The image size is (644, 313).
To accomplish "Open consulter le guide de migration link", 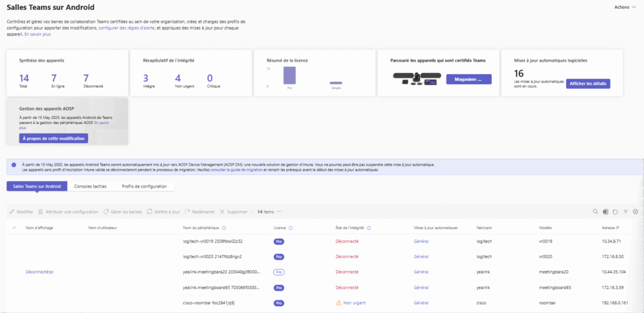I will pyautogui.click(x=236, y=170).
